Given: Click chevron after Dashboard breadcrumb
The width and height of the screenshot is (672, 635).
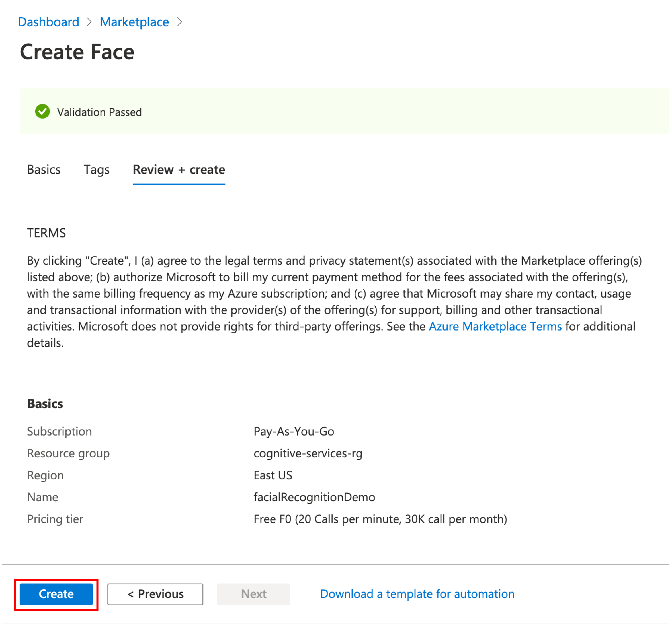Looking at the screenshot, I should (89, 22).
